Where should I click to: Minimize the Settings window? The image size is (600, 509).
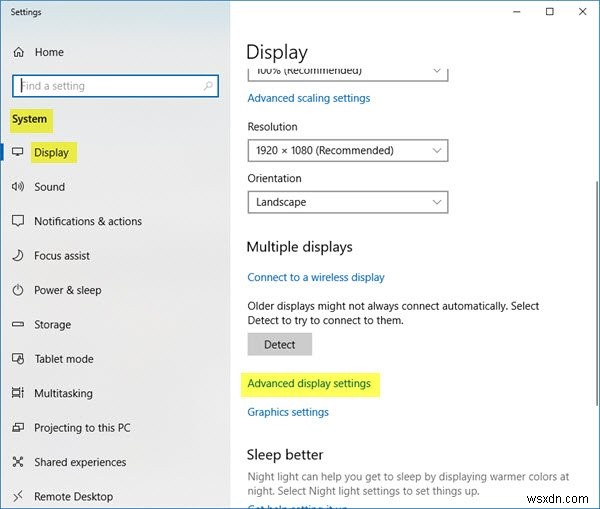click(x=517, y=12)
